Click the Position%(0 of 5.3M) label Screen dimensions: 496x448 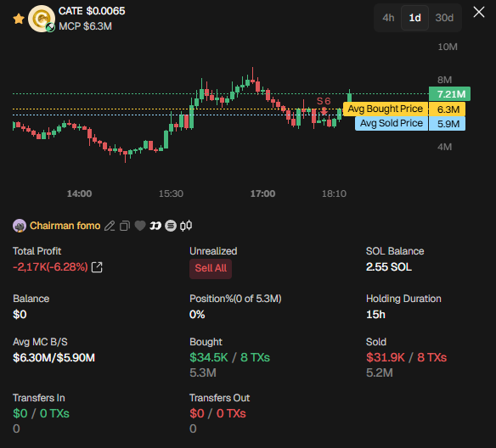pyautogui.click(x=235, y=299)
